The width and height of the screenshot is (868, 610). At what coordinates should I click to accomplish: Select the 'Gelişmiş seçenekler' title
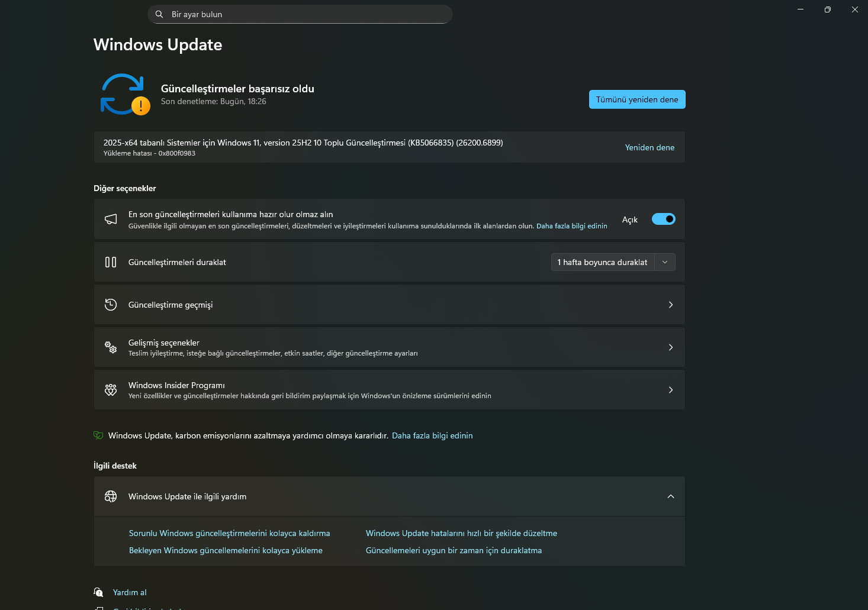click(x=164, y=343)
